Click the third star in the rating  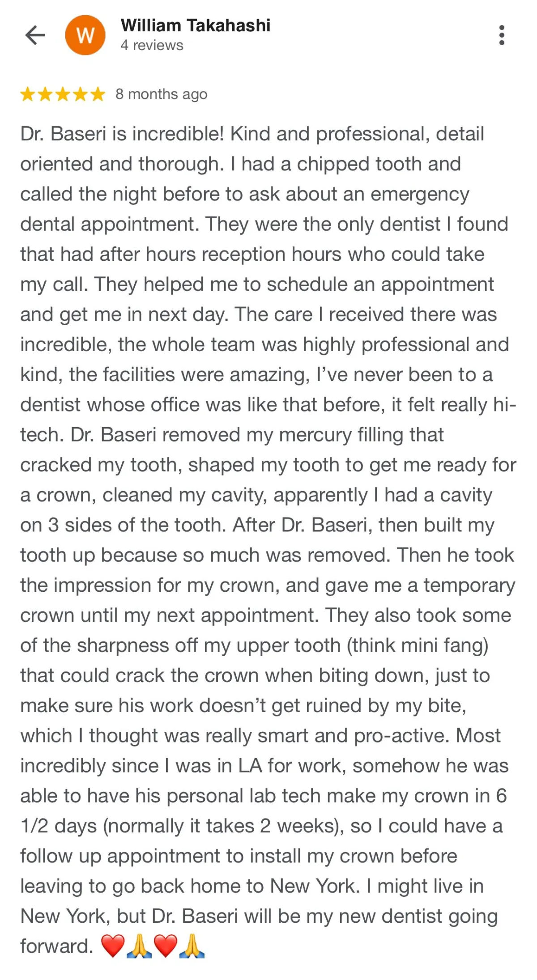[x=63, y=94]
